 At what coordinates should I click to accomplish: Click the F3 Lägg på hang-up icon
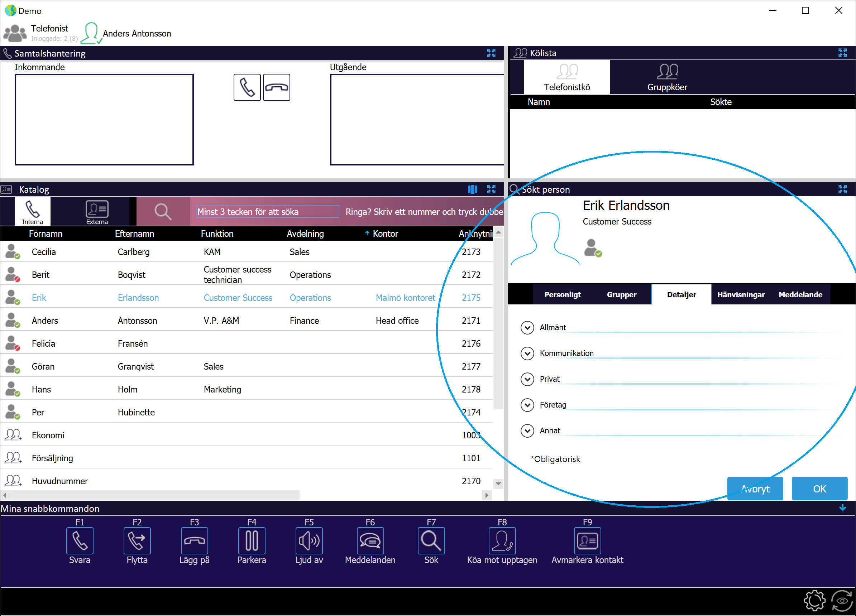[x=194, y=540]
